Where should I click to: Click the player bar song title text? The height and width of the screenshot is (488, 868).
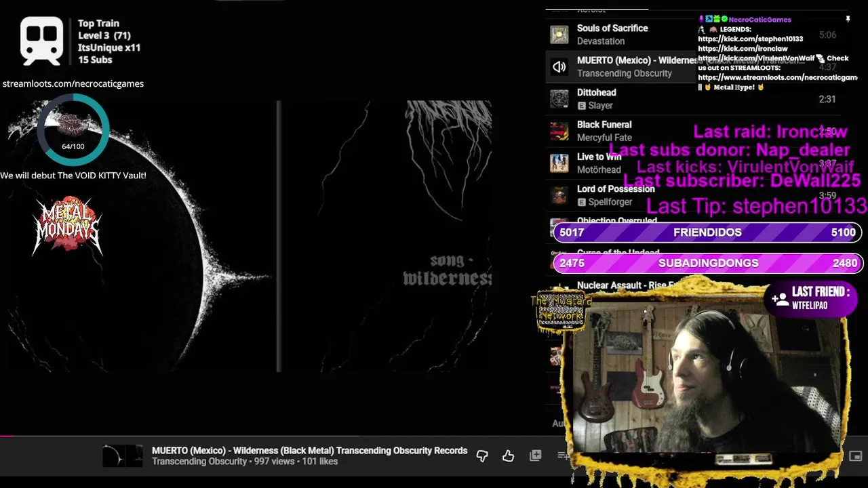point(309,451)
